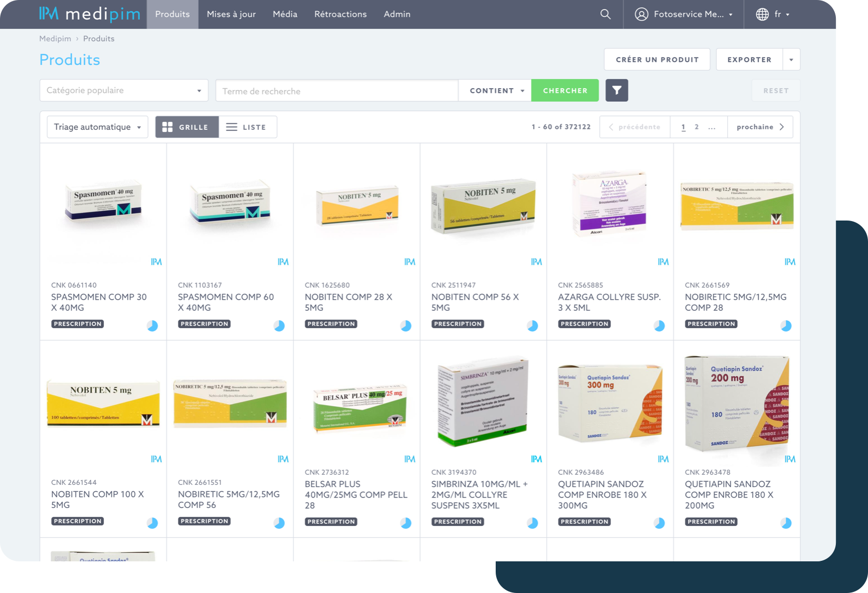
Task: Click the search magnifier icon in header
Action: pos(605,14)
